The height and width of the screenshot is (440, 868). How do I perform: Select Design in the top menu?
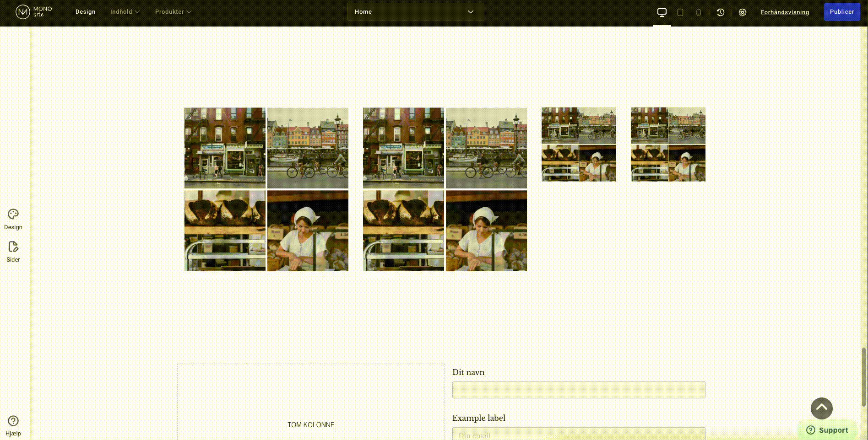(86, 12)
